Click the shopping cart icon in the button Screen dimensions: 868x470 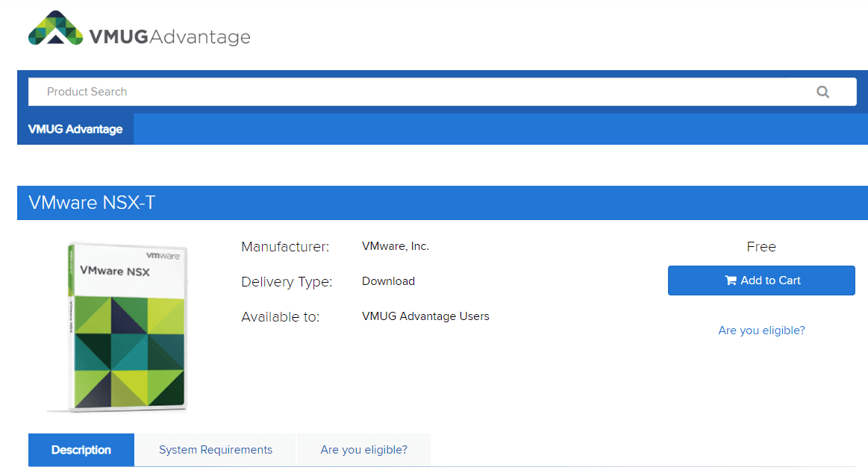[730, 281]
